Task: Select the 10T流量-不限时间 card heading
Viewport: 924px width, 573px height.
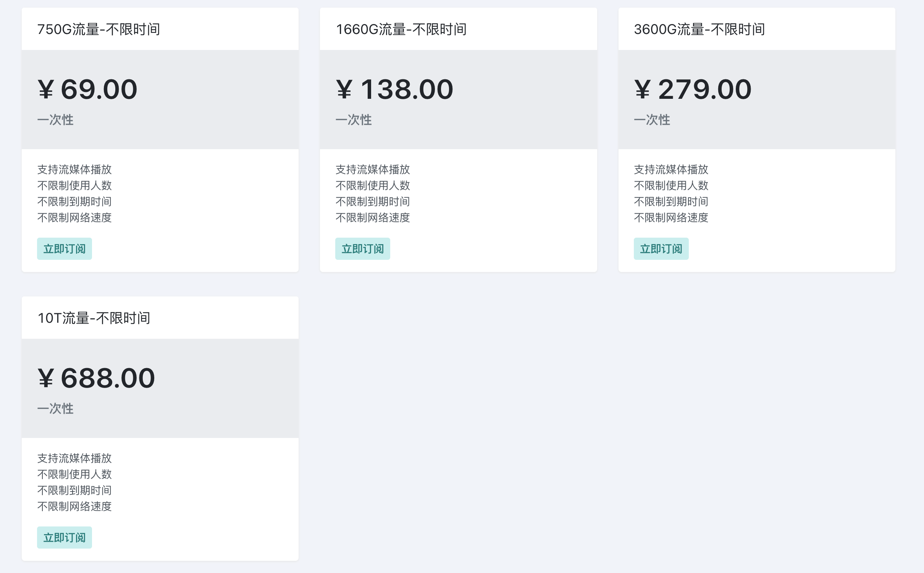Action: [94, 318]
